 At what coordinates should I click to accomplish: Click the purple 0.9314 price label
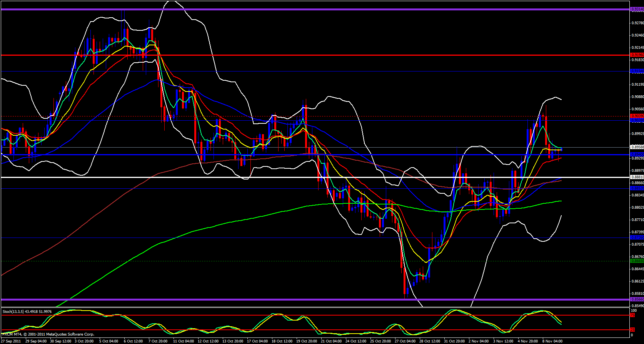coord(637,10)
